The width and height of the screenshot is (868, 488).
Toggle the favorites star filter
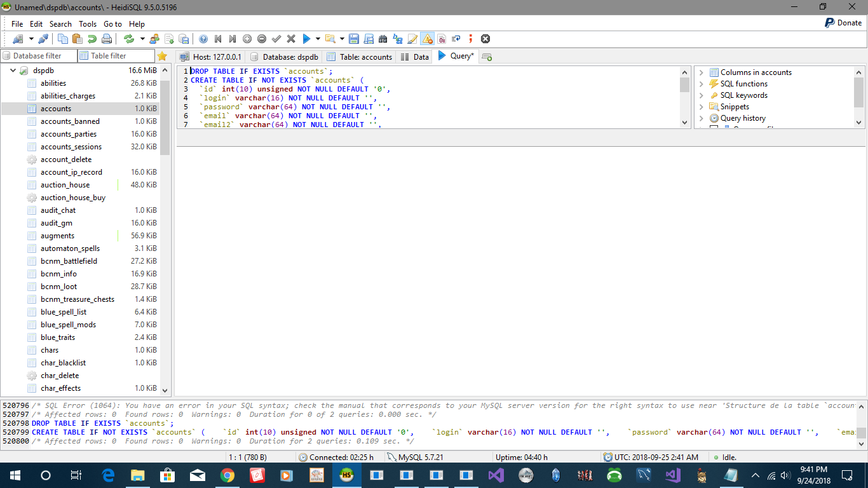pyautogui.click(x=162, y=56)
